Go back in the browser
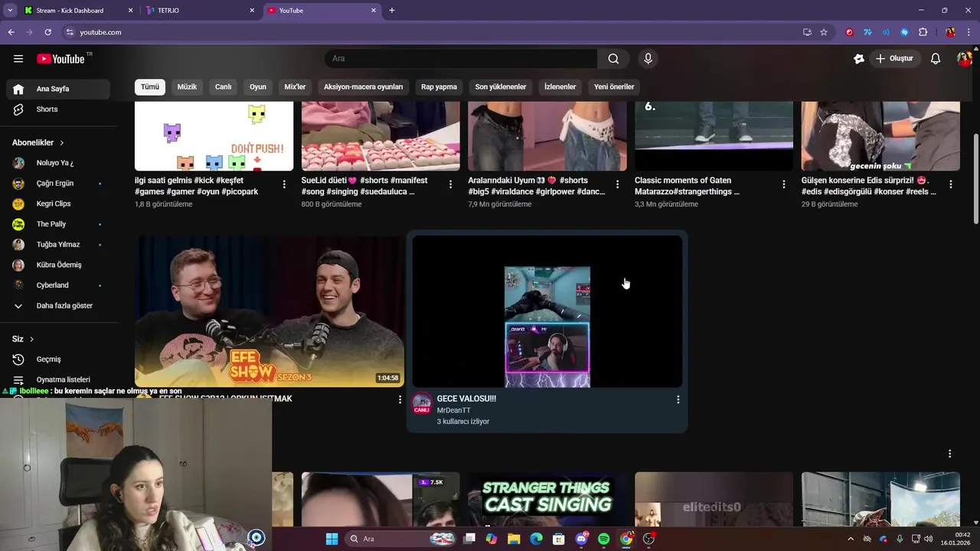Viewport: 980px width, 551px height. [11, 32]
